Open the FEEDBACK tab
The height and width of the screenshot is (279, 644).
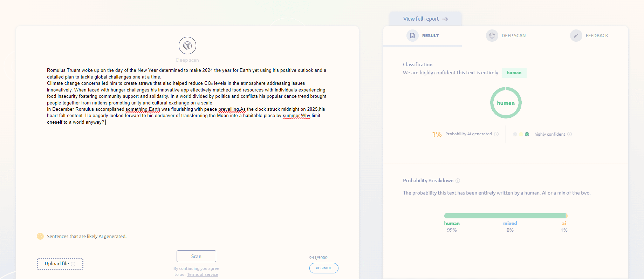pyautogui.click(x=597, y=36)
